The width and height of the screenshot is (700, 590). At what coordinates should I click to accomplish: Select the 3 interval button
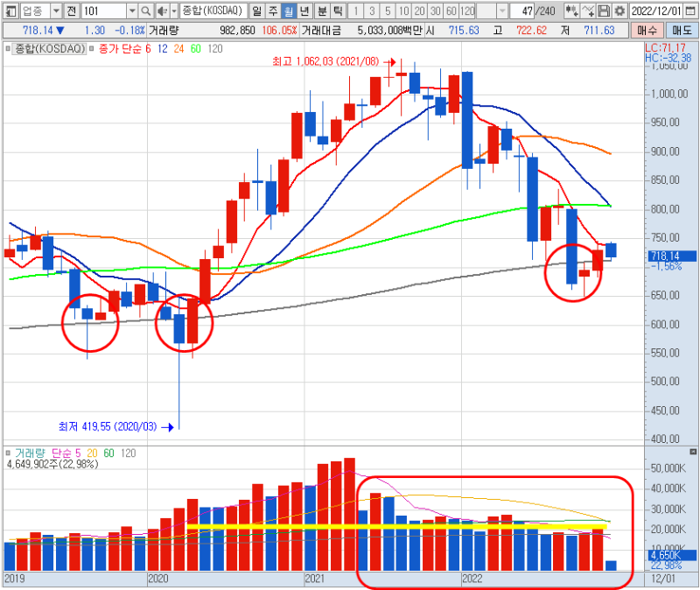tap(372, 11)
